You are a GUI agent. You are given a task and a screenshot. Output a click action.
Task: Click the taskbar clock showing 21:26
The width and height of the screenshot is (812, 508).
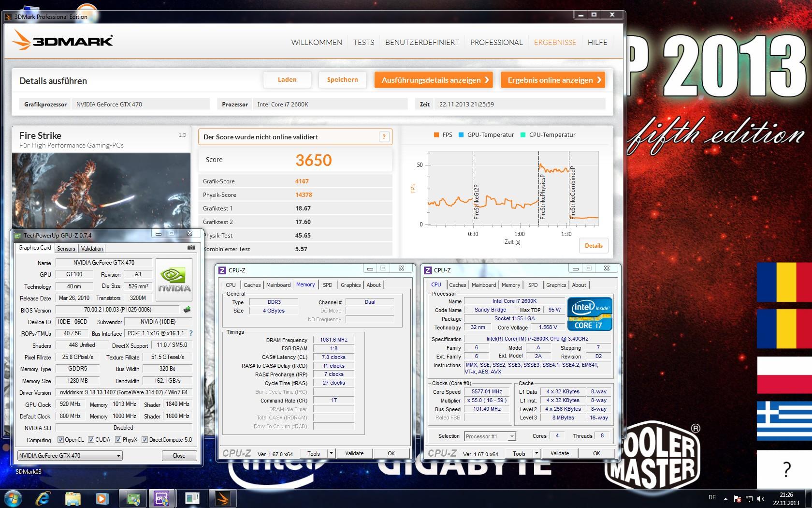(x=786, y=498)
